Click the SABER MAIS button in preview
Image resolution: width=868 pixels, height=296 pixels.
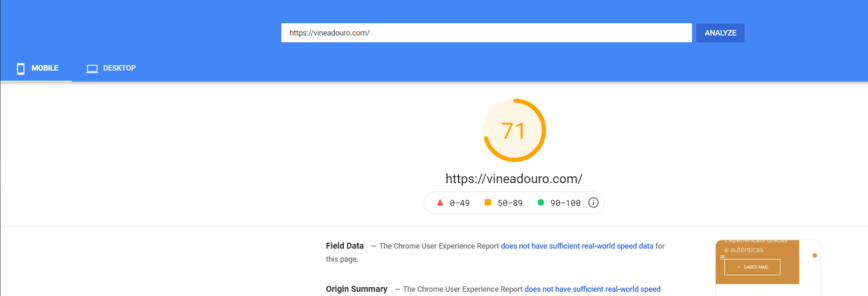coord(753,267)
